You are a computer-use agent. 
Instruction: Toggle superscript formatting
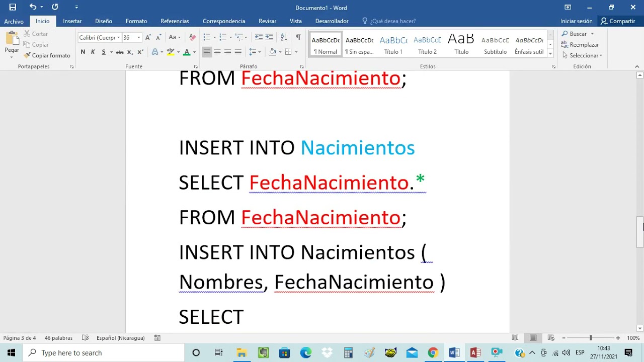pyautogui.click(x=140, y=52)
